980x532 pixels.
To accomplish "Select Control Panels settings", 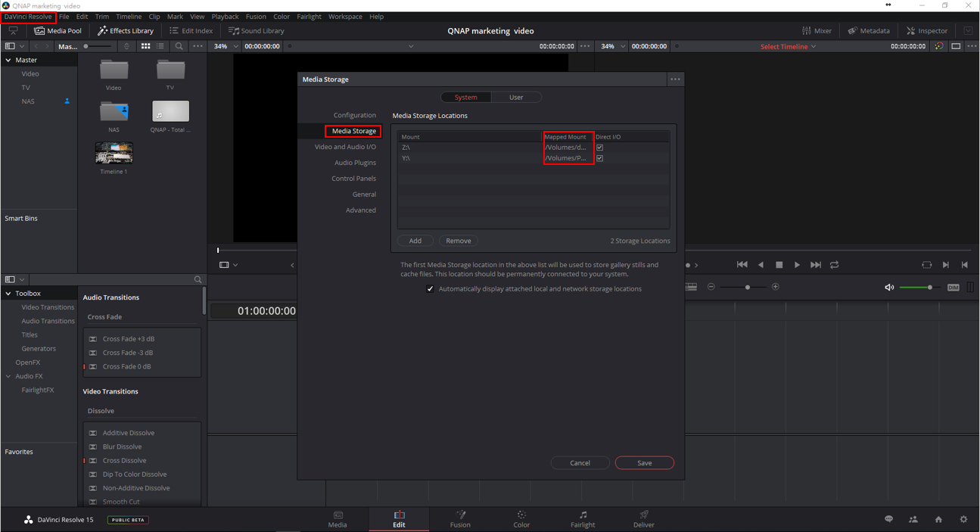I will pos(353,179).
